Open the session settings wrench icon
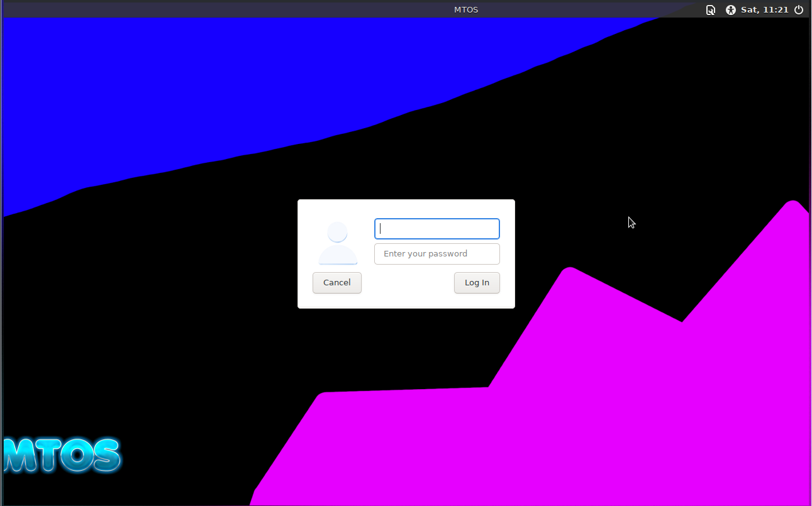The height and width of the screenshot is (506, 812). click(710, 10)
